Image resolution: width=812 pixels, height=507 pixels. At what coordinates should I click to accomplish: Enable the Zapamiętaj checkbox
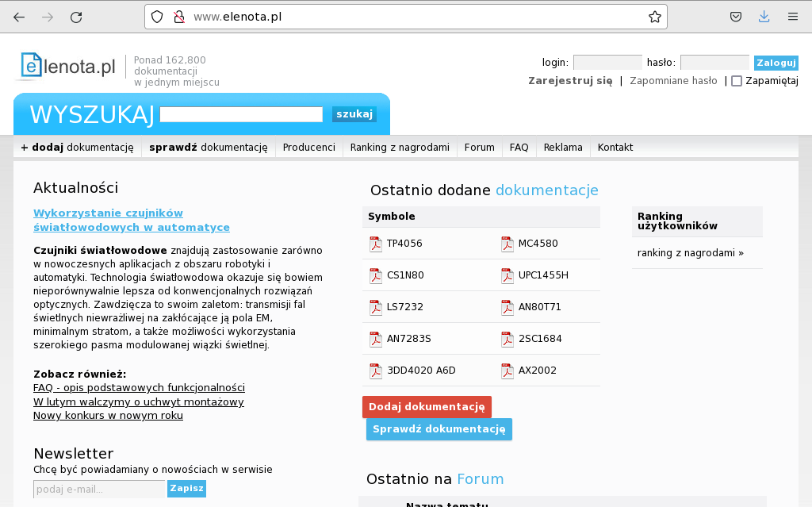click(736, 80)
